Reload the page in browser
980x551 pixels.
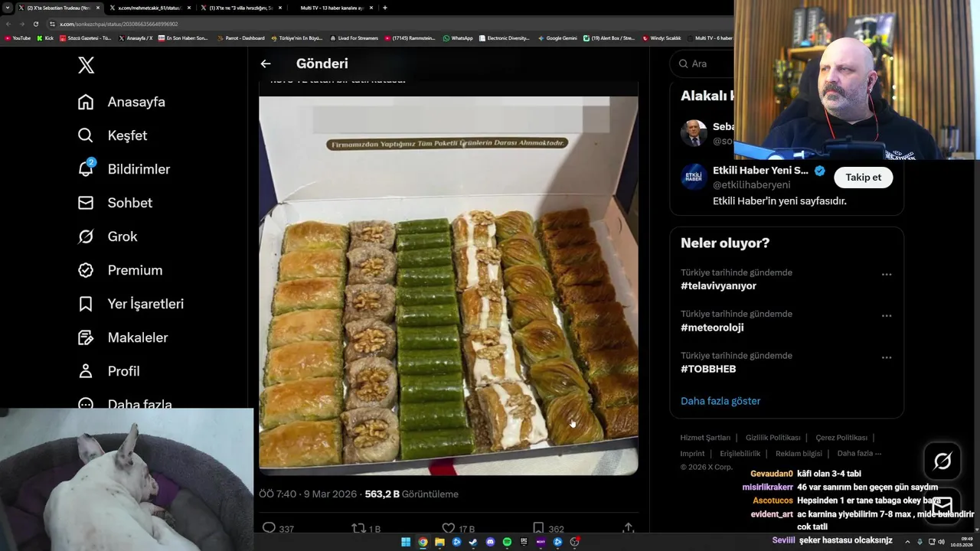pyautogui.click(x=36, y=24)
